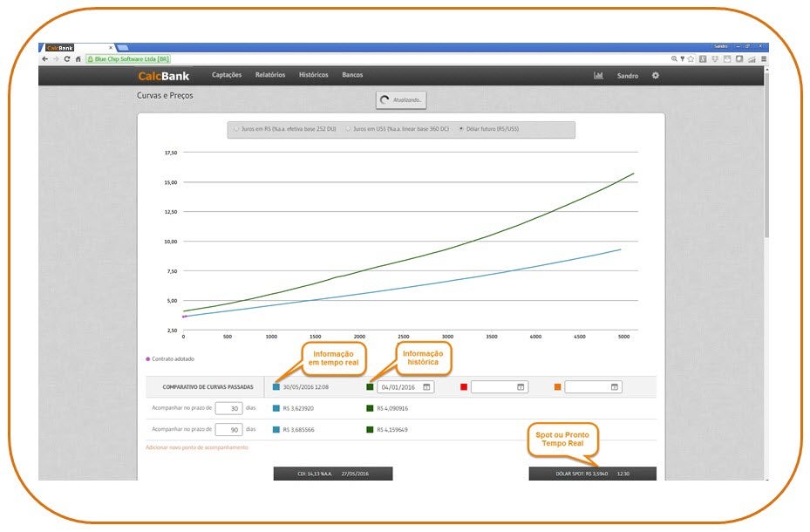Reload the page with browser refresh
The width and height of the screenshot is (810, 532).
pyautogui.click(x=66, y=58)
